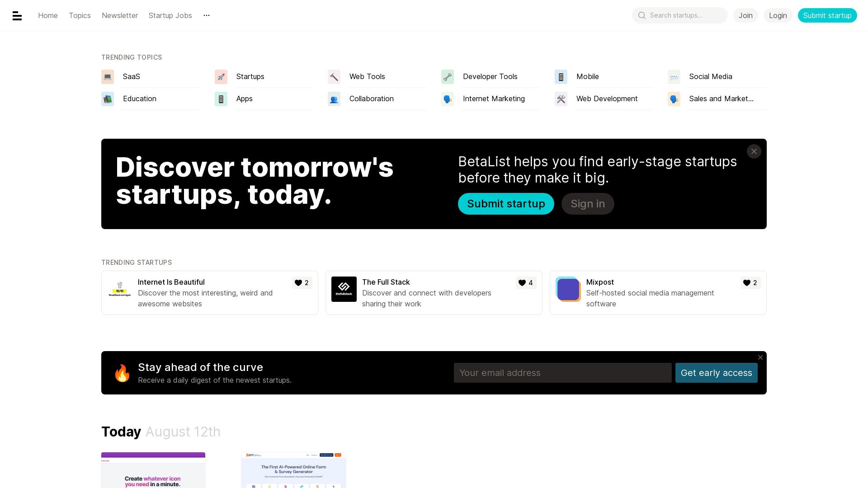Click the Internet Marketing topic icon
This screenshot has width=868, height=488.
[x=448, y=99]
